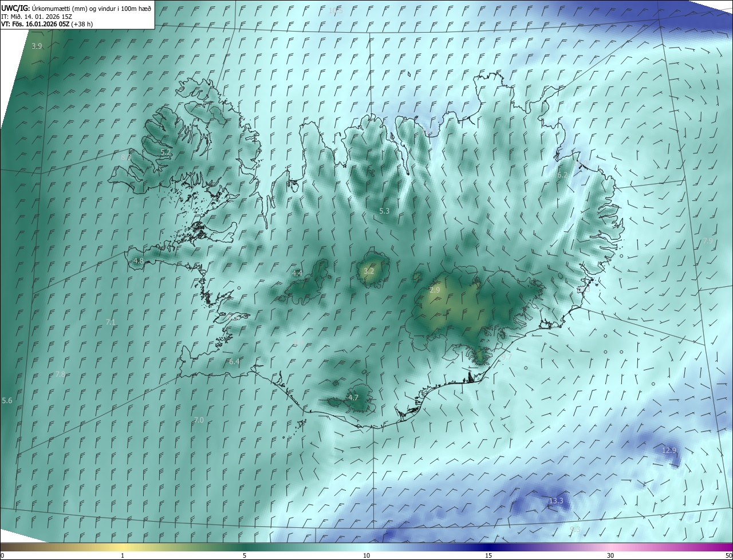Click the 4.8 value on Snæfellsnes peninsula

tap(139, 261)
